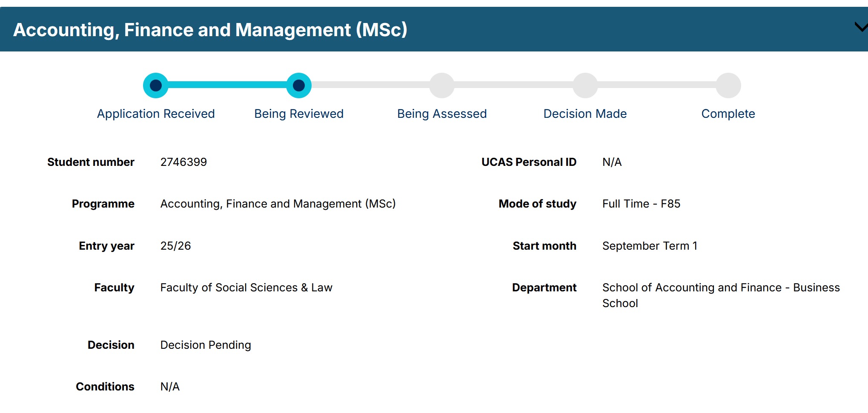Click the Faculty of Social Sciences & Law text

point(246,288)
